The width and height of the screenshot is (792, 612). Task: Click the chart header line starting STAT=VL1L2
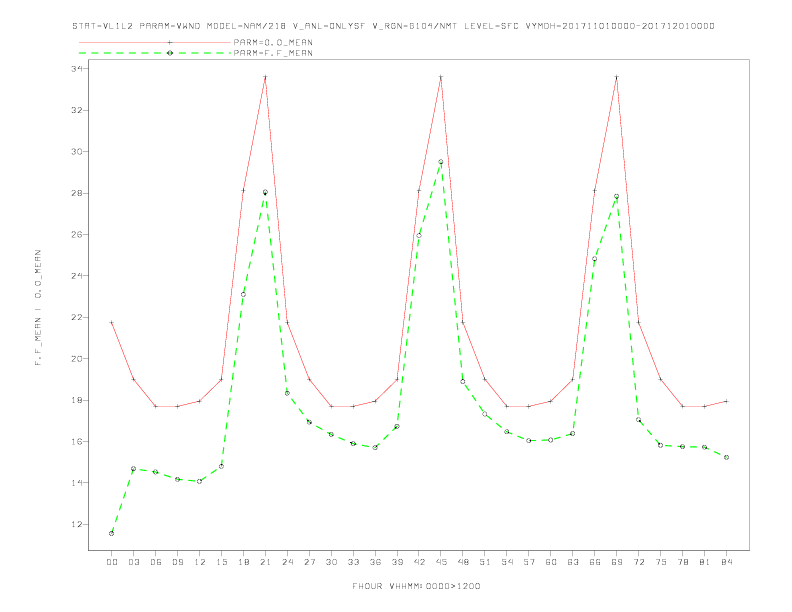(x=393, y=26)
